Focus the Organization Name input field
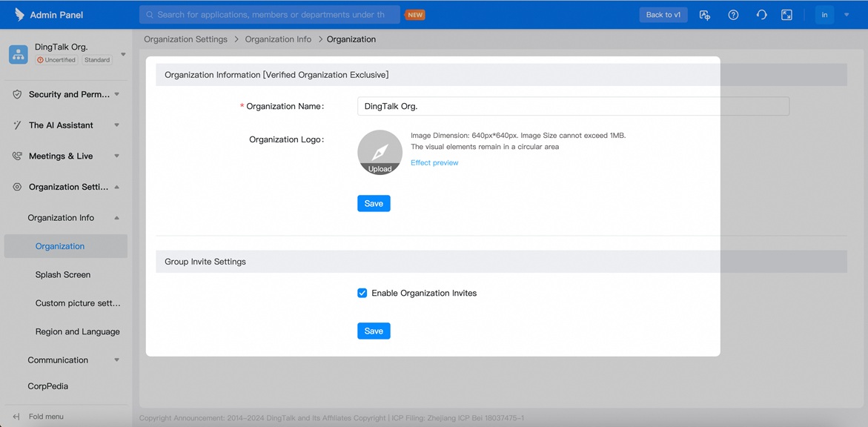The image size is (868, 427). 574,106
